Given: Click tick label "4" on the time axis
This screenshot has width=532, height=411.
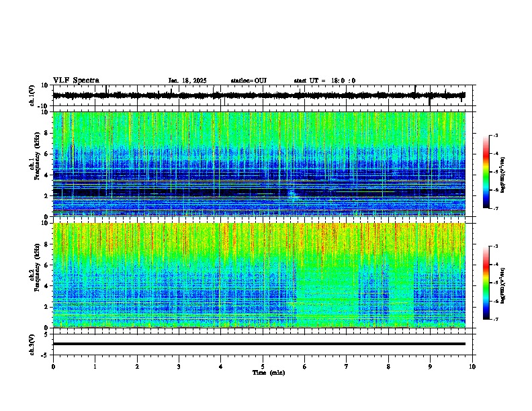Looking at the screenshot, I should click(x=221, y=367).
